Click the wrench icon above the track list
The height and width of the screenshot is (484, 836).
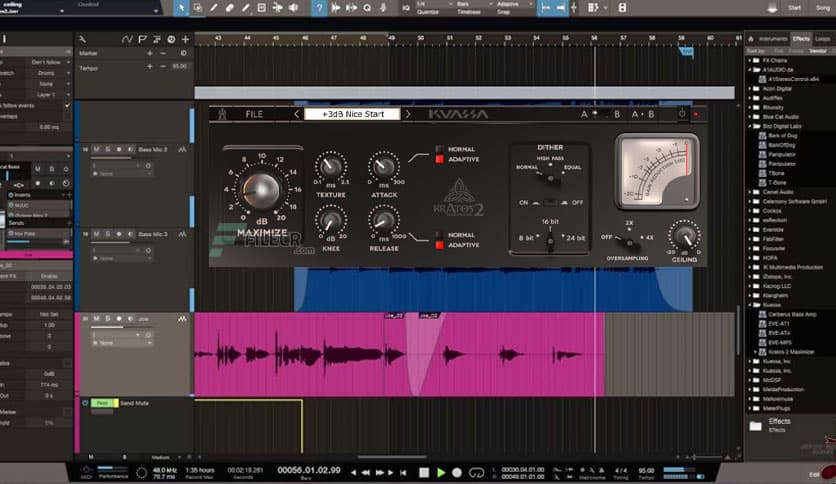coord(82,39)
